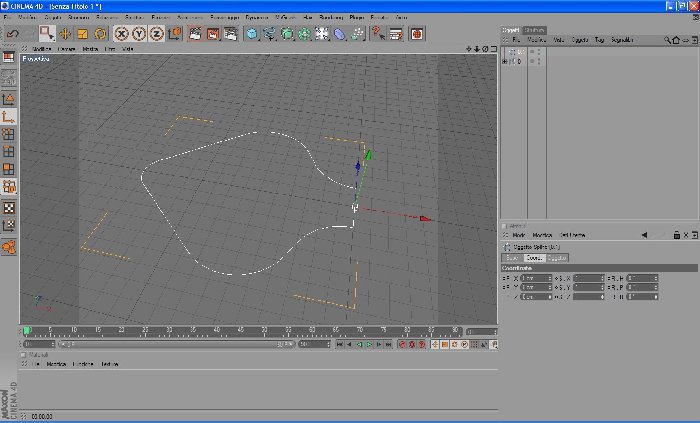Viewport: 700px width, 423px height.
Task: Click the R.H rotation field stepper arrows
Action: point(655,278)
